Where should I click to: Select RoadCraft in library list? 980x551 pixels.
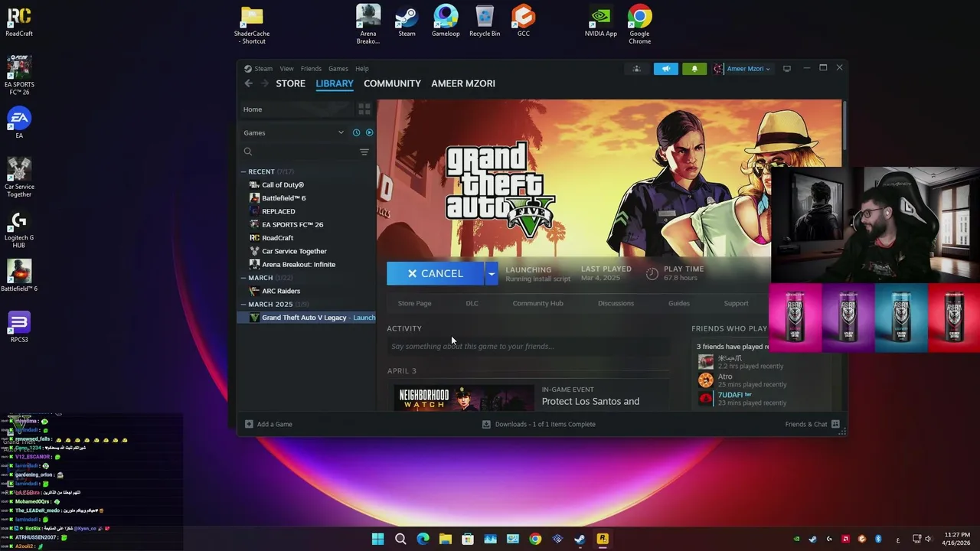[277, 238]
